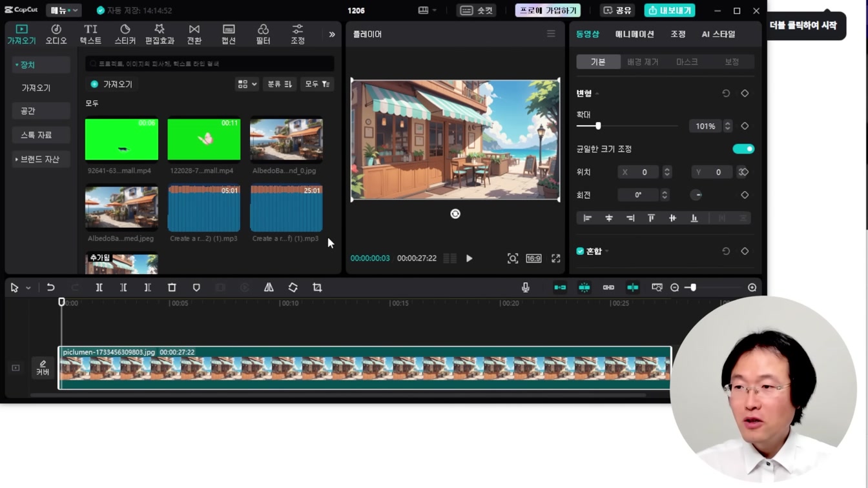Switch to the 조정 tab in the properties panel

678,34
